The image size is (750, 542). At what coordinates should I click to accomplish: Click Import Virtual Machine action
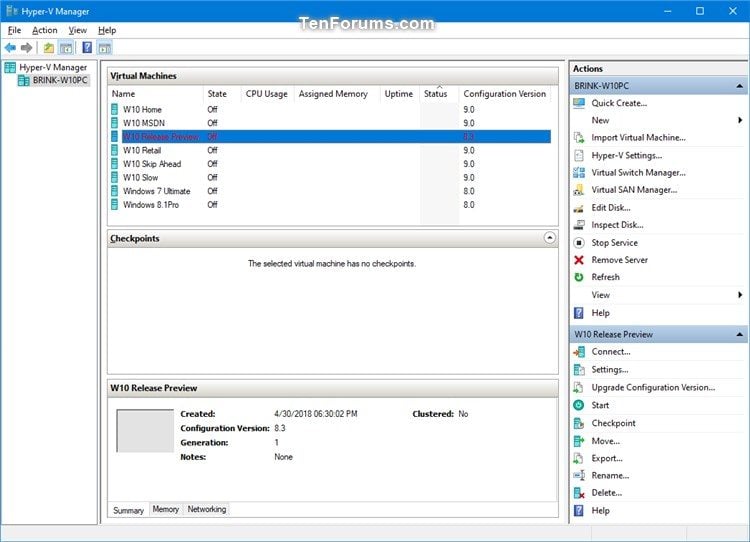(x=639, y=138)
